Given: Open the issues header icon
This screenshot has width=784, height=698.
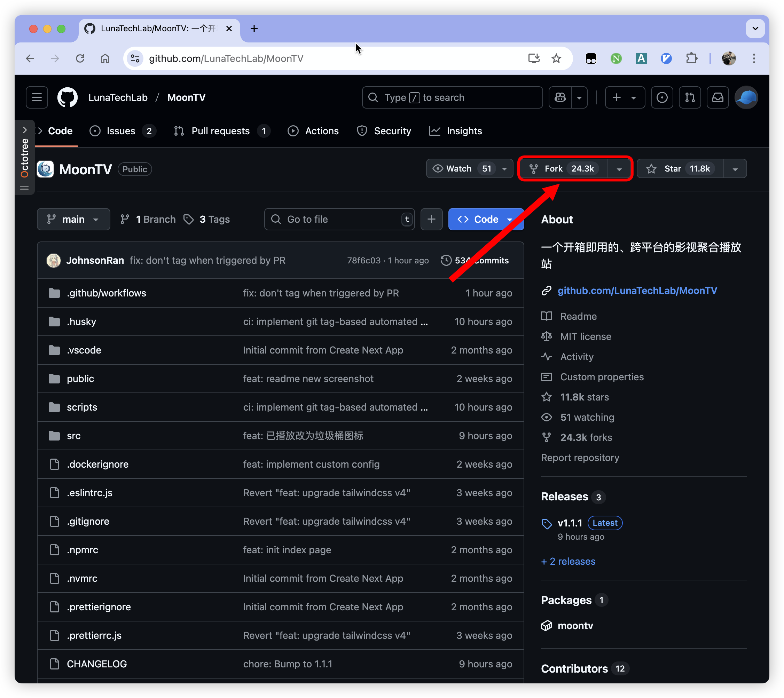Looking at the screenshot, I should coord(661,97).
